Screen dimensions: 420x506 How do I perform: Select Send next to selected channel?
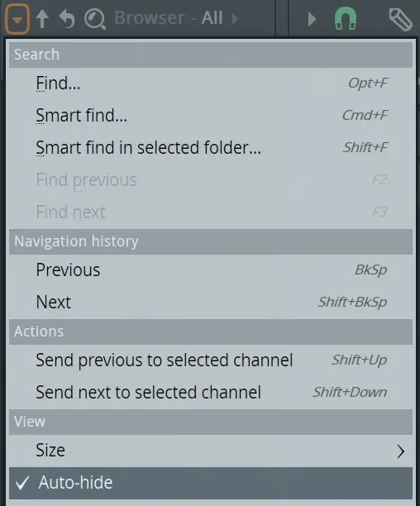coord(211,393)
